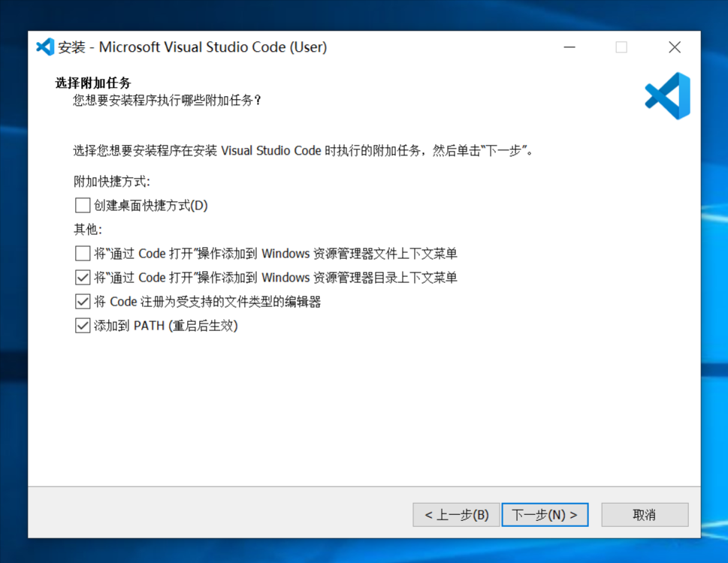Click the 其他: label
Image resolution: width=728 pixels, height=563 pixels.
(88, 229)
